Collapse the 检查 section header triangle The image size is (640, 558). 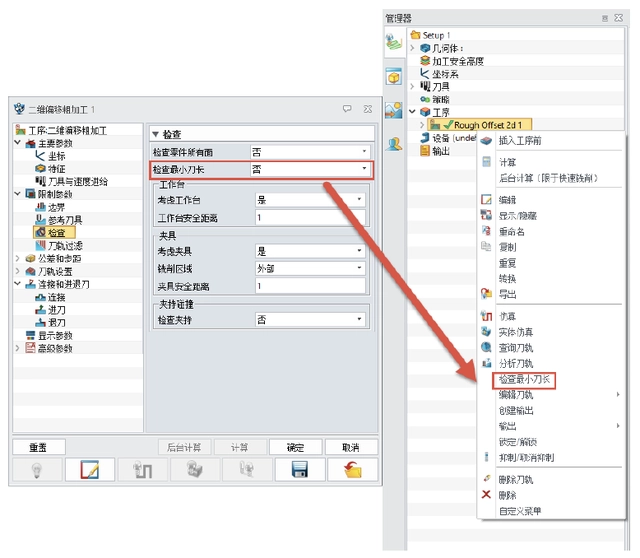(x=155, y=134)
